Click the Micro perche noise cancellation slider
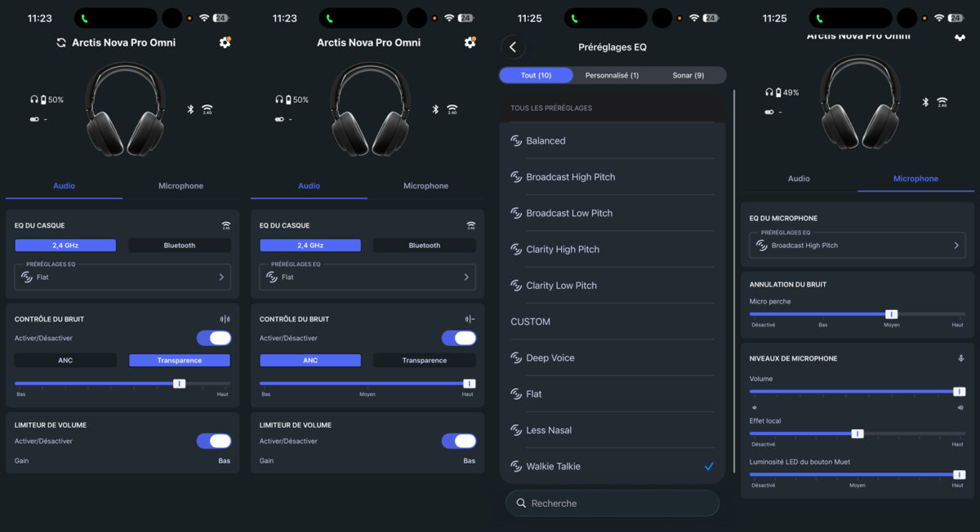The height and width of the screenshot is (532, 980). 857,314
